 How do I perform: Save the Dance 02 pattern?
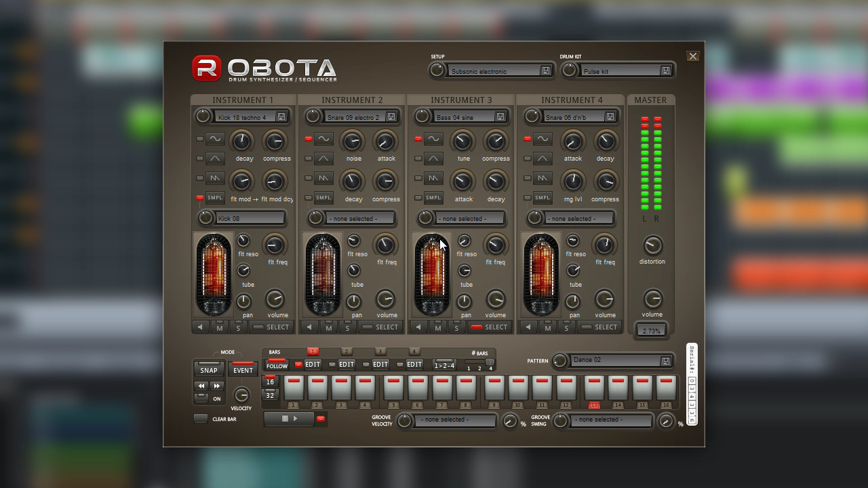pos(666,361)
